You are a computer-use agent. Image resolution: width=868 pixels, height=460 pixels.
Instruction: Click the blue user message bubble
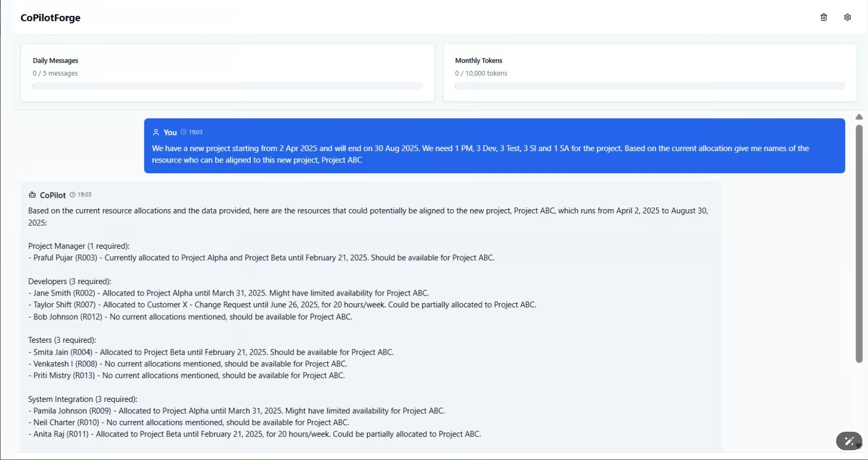tap(494, 146)
